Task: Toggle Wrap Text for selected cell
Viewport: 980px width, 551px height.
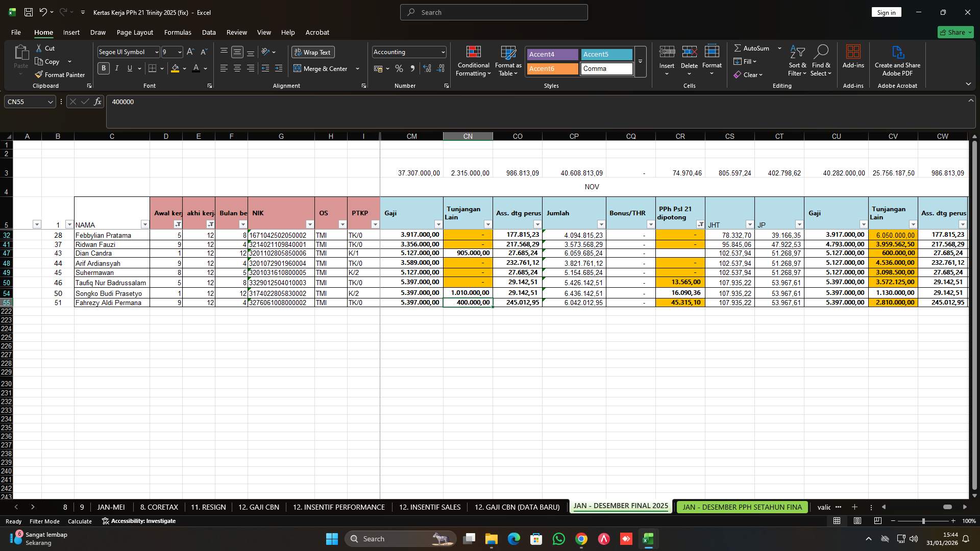Action: click(312, 52)
